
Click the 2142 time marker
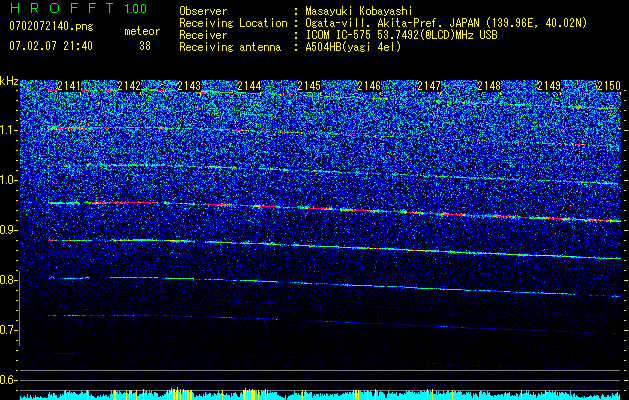pyautogui.click(x=129, y=85)
